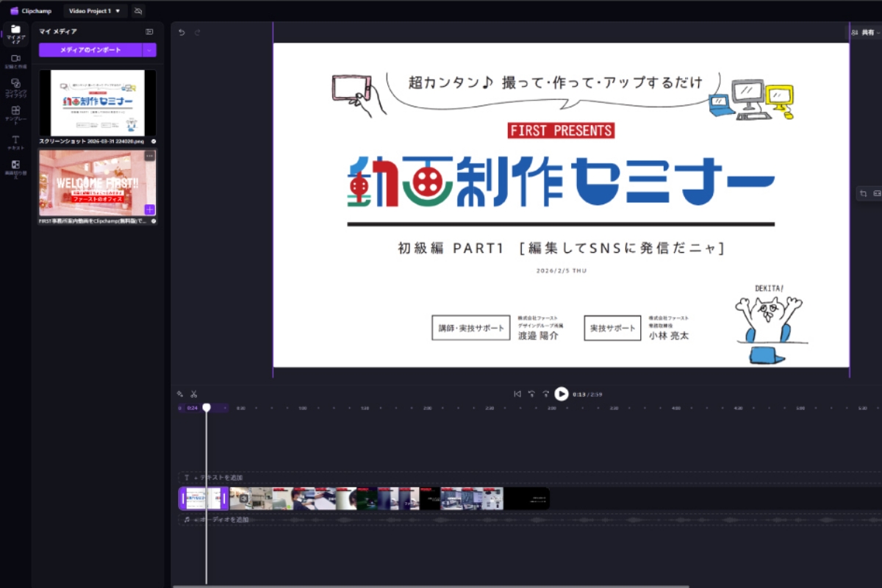Open the Content Library sidebar panel
Screen dimensions: 882x588
(x=15, y=88)
